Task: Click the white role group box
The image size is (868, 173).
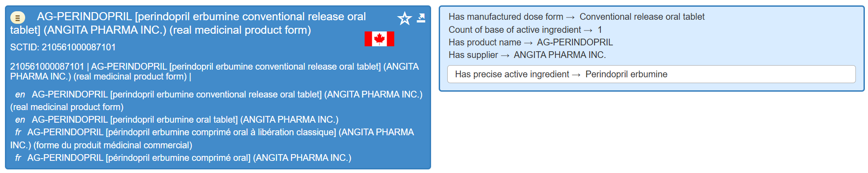Action: (652, 74)
